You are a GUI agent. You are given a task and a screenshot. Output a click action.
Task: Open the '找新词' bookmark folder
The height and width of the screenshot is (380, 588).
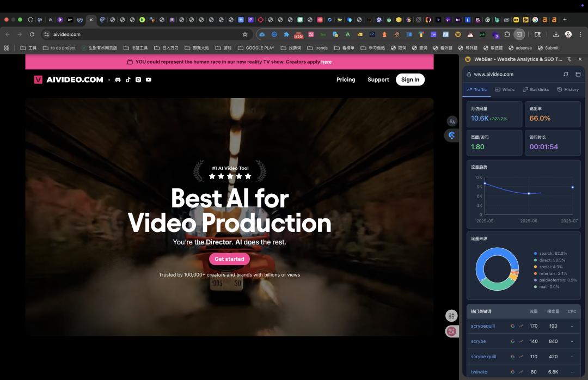[x=291, y=48]
